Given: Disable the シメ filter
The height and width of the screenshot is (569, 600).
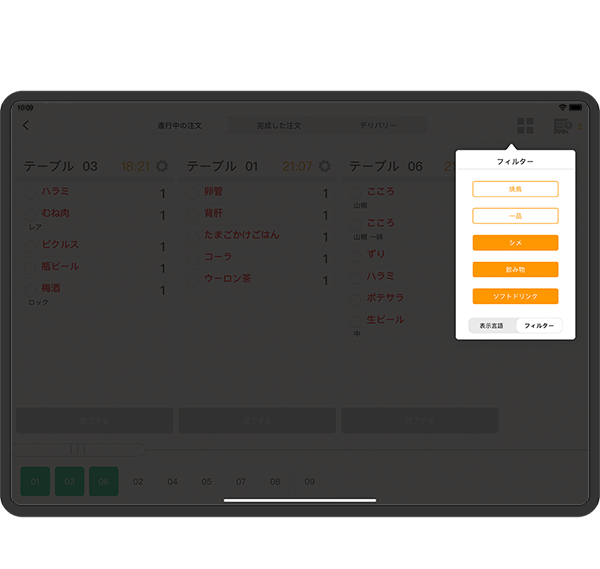Looking at the screenshot, I should click(x=515, y=243).
